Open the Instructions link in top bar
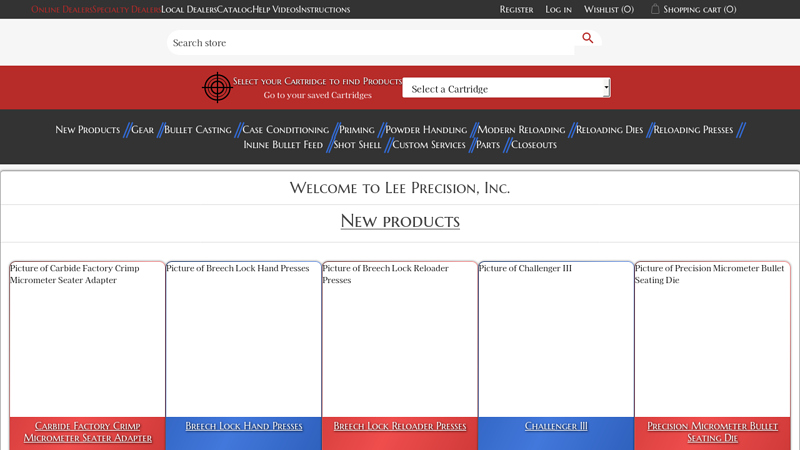This screenshot has width=800, height=450. click(x=324, y=10)
